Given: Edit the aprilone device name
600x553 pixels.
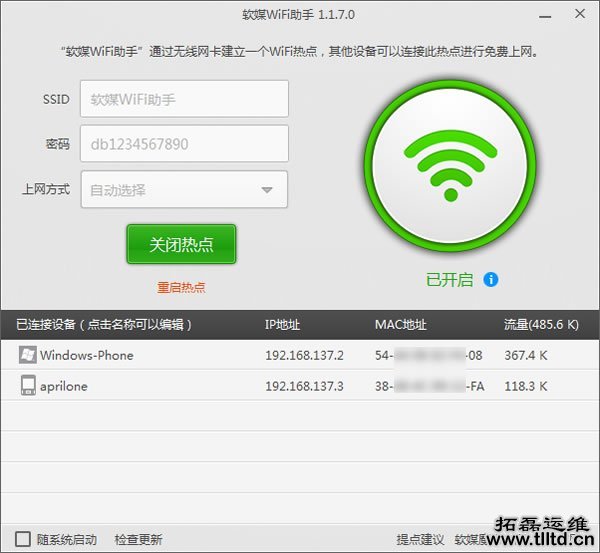Looking at the screenshot, I should (x=64, y=387).
